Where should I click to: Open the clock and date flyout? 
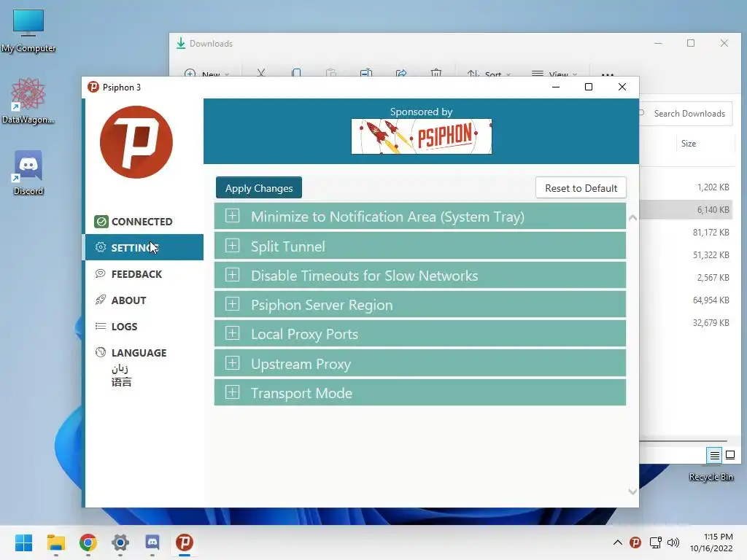[711, 542]
